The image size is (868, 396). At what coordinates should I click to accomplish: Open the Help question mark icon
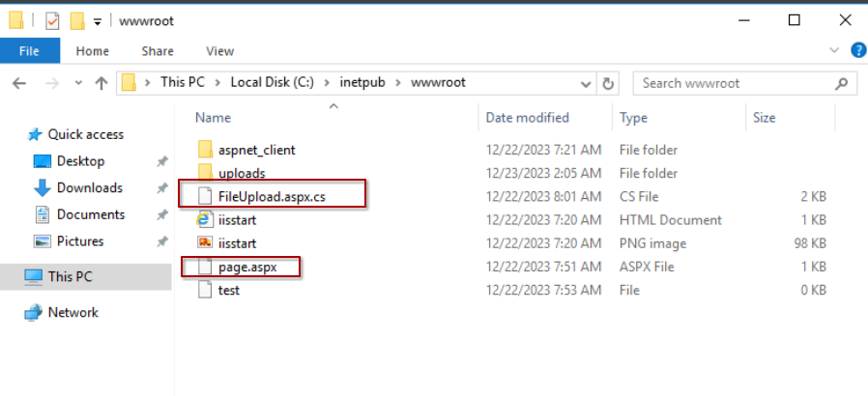point(857,50)
